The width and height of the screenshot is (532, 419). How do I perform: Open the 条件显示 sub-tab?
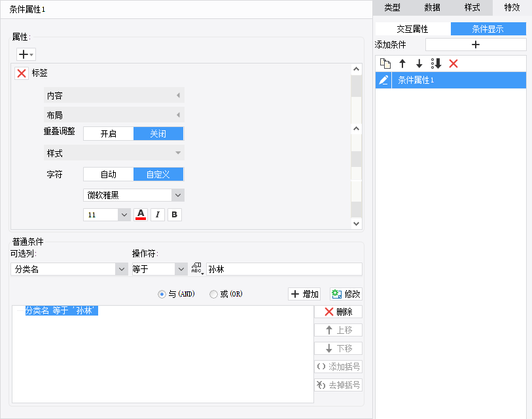(x=488, y=29)
